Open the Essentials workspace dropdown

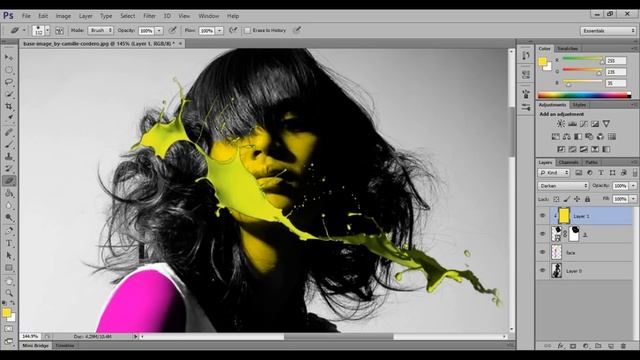point(608,31)
